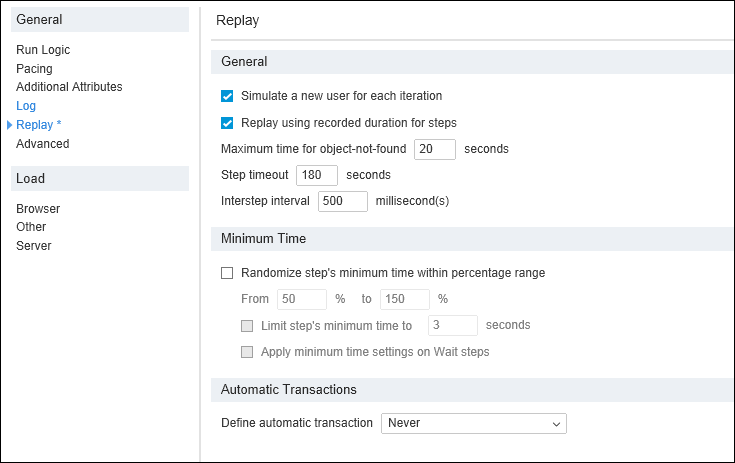Viewport: 735px width, 463px height.
Task: Click Maximum time for object-not-found field
Action: 435,149
